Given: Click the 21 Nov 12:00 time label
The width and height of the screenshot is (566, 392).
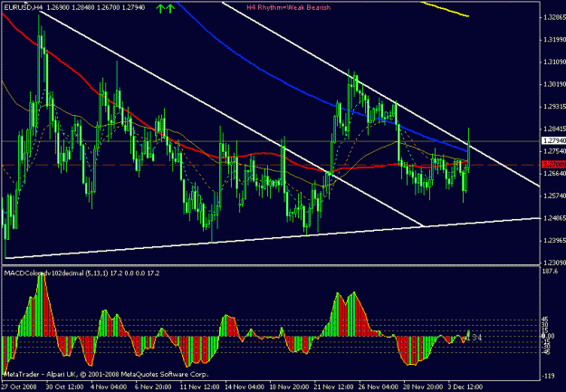Looking at the screenshot, I should 334,387.
